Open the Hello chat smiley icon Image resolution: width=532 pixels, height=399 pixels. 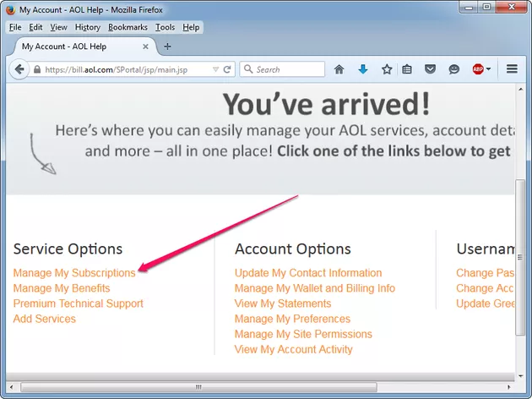[453, 69]
